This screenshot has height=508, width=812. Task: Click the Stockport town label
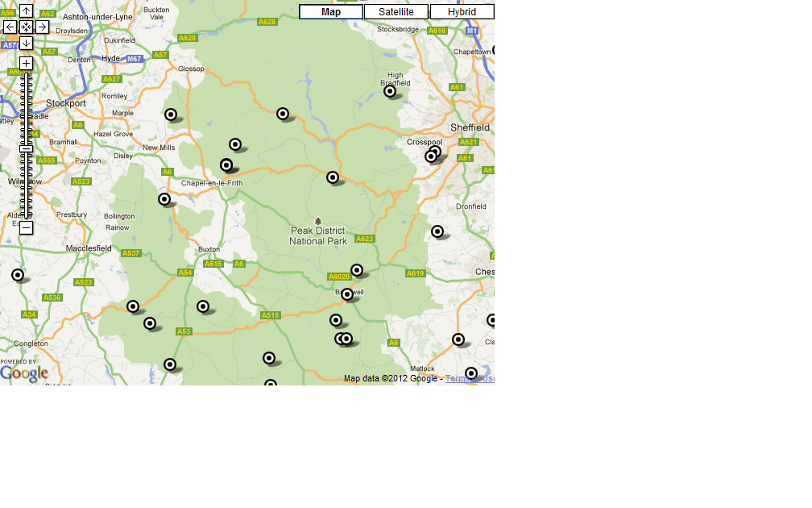(x=66, y=103)
